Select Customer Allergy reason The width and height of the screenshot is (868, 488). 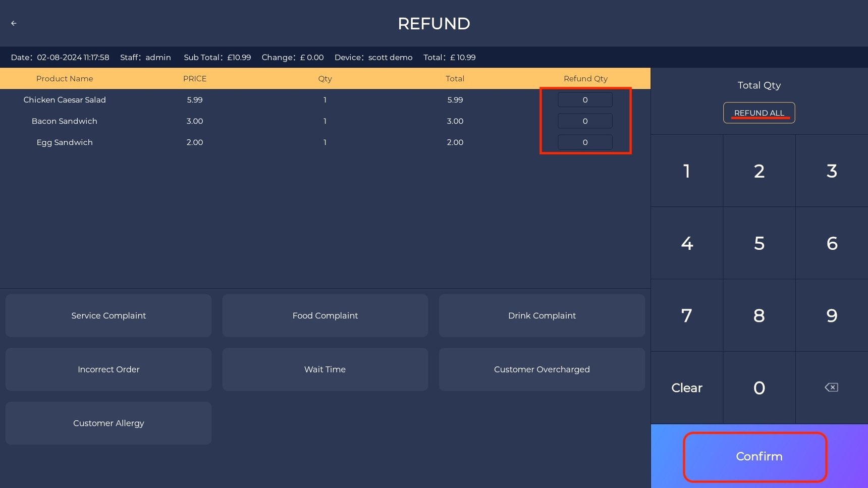(108, 423)
